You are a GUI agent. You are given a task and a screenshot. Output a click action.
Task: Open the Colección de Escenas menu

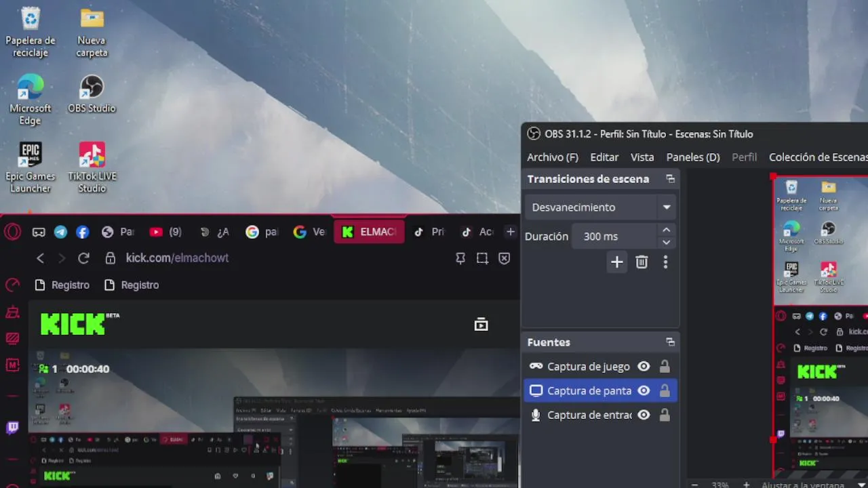click(818, 157)
